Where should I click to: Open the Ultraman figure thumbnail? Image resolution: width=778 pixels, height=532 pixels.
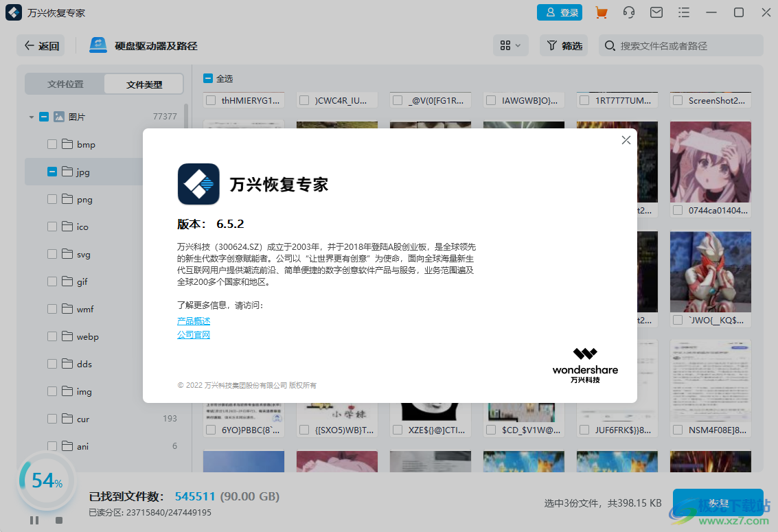pos(711,272)
